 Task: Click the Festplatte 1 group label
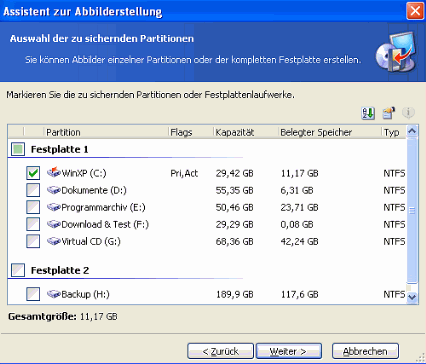pyautogui.click(x=60, y=149)
